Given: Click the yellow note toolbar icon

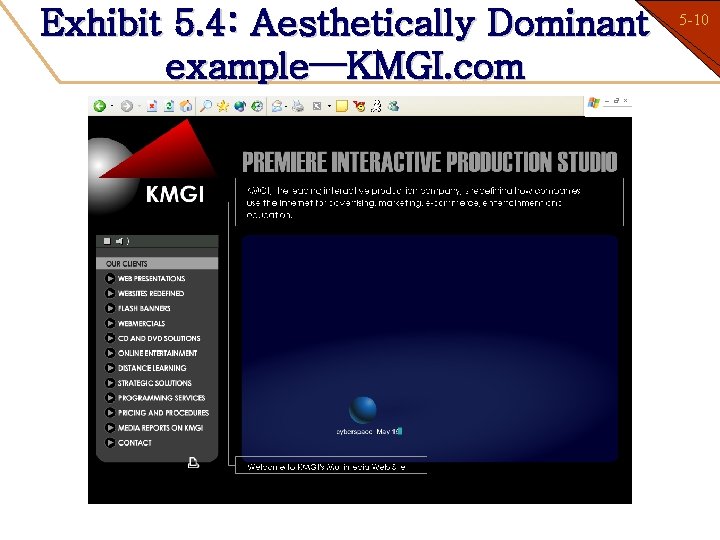Looking at the screenshot, I should click(x=342, y=107).
